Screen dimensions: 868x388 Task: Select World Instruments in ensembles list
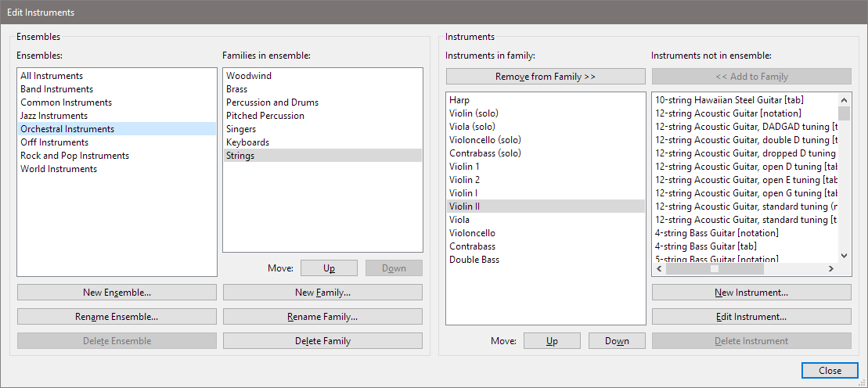point(59,169)
